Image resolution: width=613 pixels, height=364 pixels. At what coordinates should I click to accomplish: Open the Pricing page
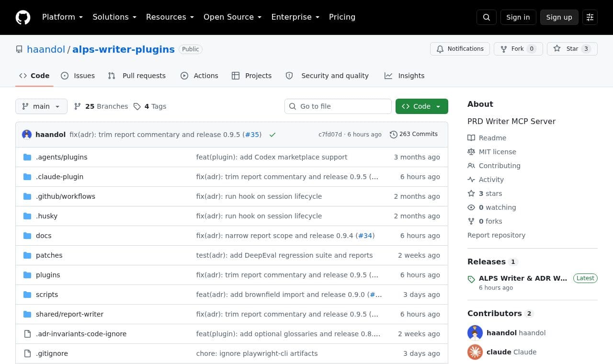point(342,17)
